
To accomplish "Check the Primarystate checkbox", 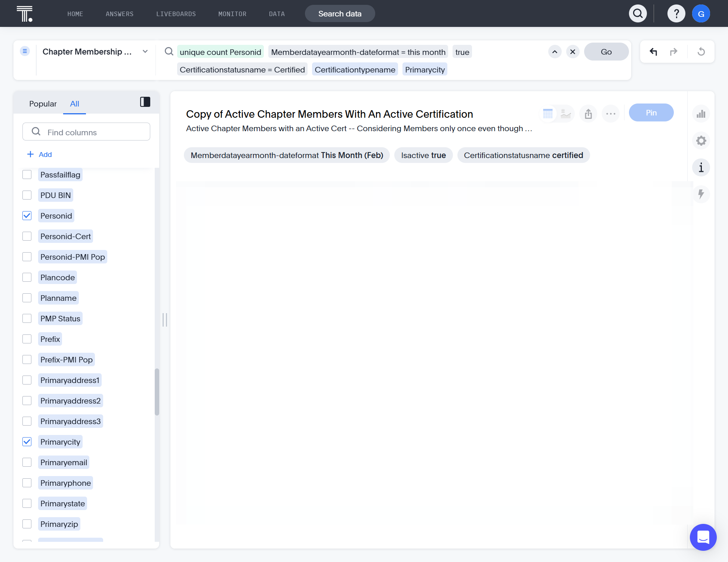I will tap(27, 503).
